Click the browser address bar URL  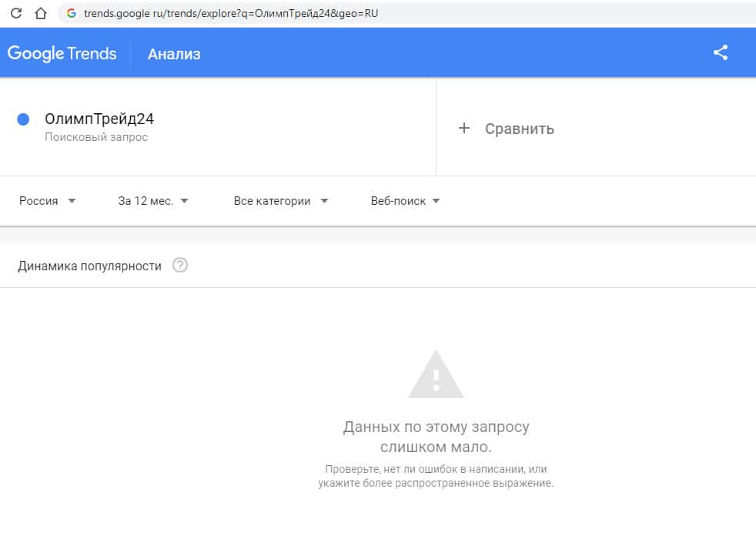[231, 13]
